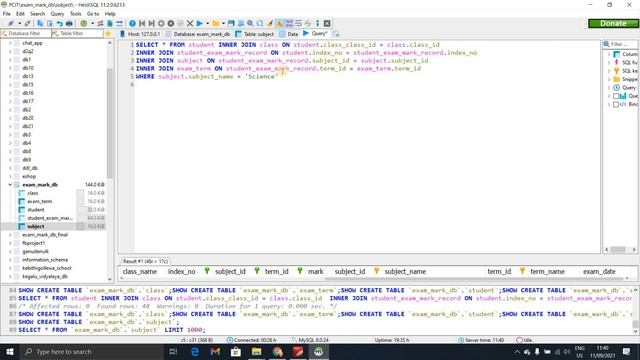Open the Help menu
The width and height of the screenshot is (640, 360).
tap(110, 13)
